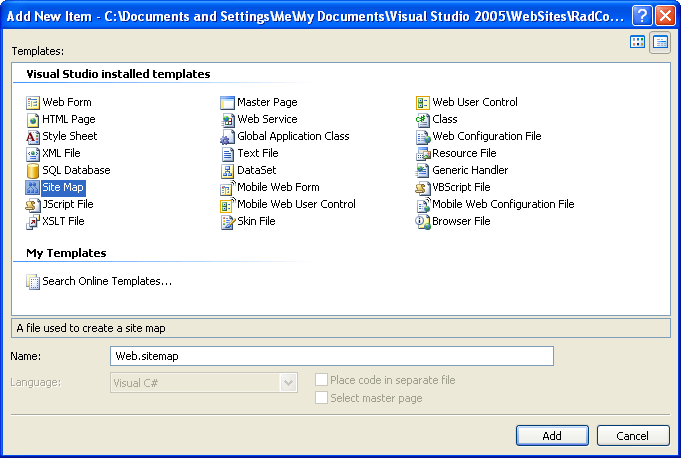The width and height of the screenshot is (681, 458).
Task: Check the Select master page option
Action: tap(321, 398)
